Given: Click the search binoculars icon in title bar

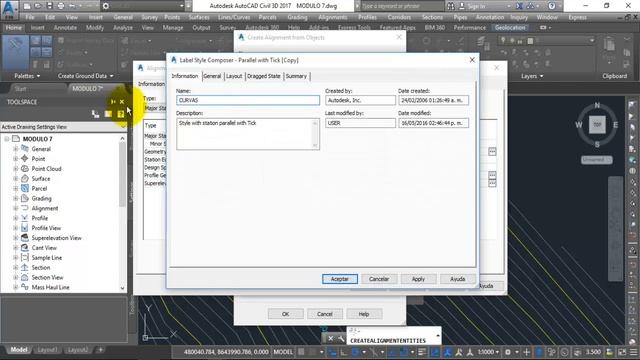Looking at the screenshot, I should pos(451,6).
